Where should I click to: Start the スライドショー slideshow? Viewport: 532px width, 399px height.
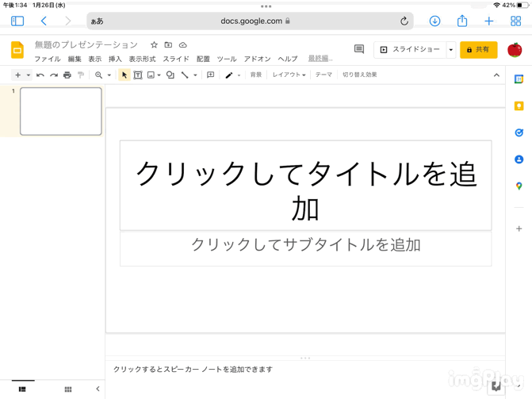[410, 50]
